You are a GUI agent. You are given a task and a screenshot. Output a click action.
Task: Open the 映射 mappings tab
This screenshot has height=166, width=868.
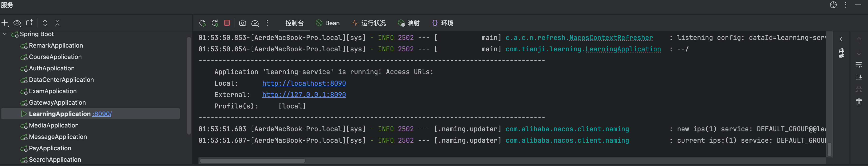tap(409, 23)
